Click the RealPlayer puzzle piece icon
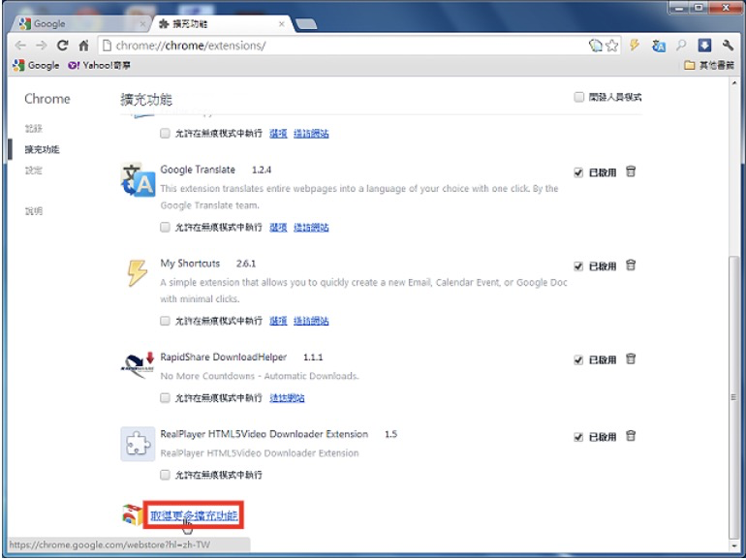Viewport: 746px width, 560px height. [138, 444]
